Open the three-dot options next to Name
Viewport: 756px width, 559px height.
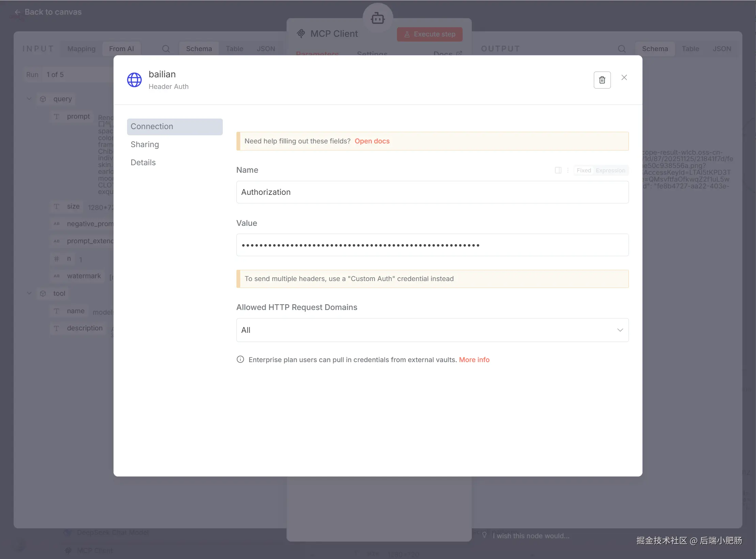pos(568,170)
